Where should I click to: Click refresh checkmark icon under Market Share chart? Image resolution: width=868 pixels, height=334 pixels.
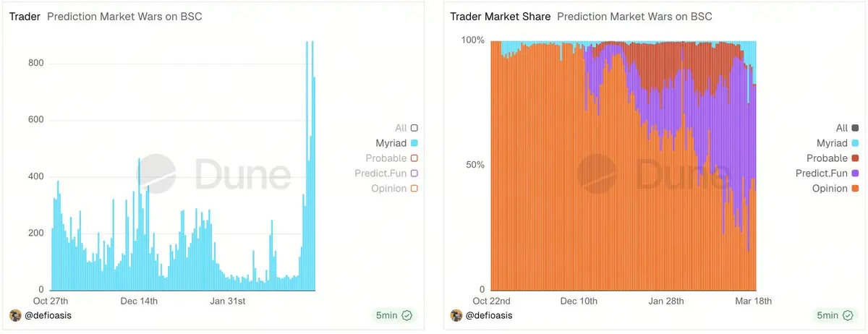848,315
